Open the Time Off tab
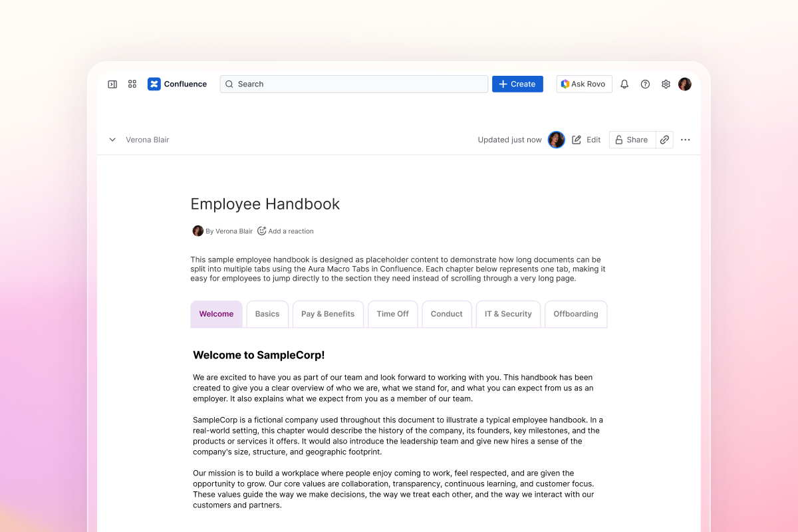Screen dimensions: 798x532 coord(393,314)
